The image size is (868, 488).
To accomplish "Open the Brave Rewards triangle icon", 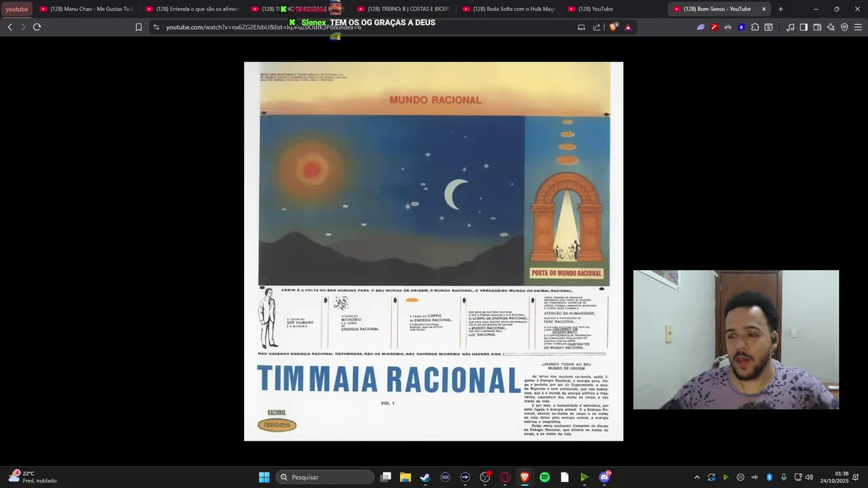I will tap(628, 27).
